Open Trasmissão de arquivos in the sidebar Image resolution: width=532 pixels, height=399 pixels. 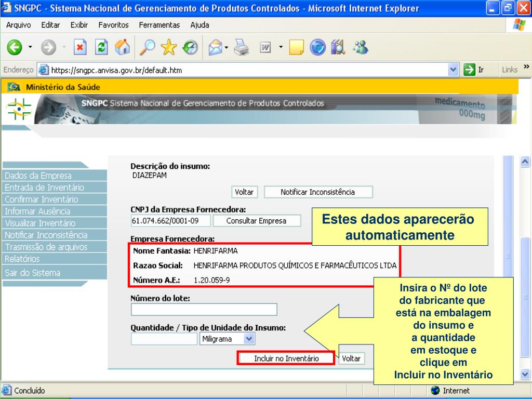[55, 247]
